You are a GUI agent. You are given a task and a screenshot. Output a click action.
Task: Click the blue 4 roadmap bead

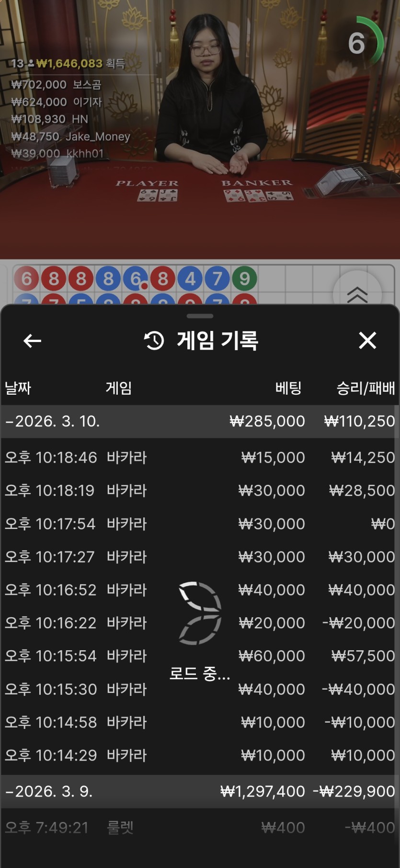(190, 279)
